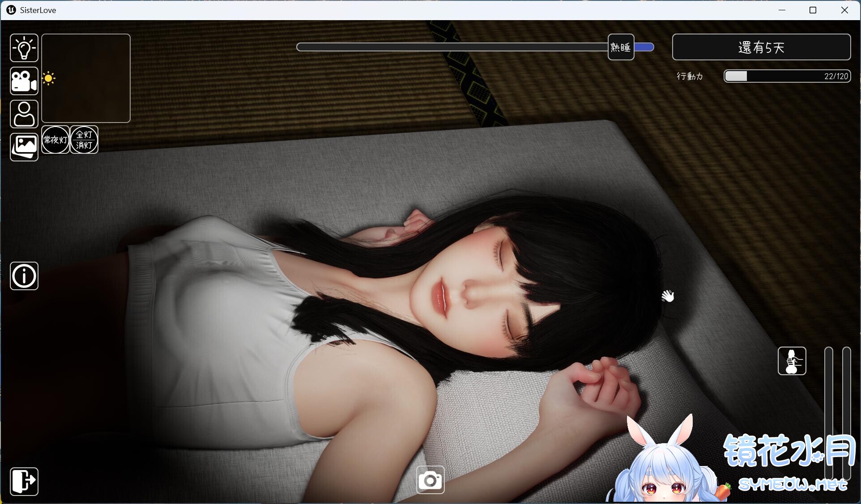Open the video camera settings icon

(x=24, y=81)
